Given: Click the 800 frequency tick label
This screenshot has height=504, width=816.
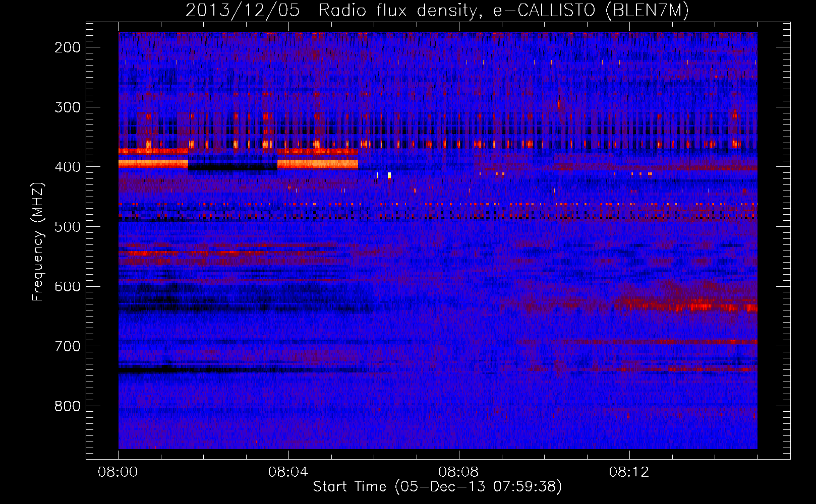Looking at the screenshot, I should [67, 406].
